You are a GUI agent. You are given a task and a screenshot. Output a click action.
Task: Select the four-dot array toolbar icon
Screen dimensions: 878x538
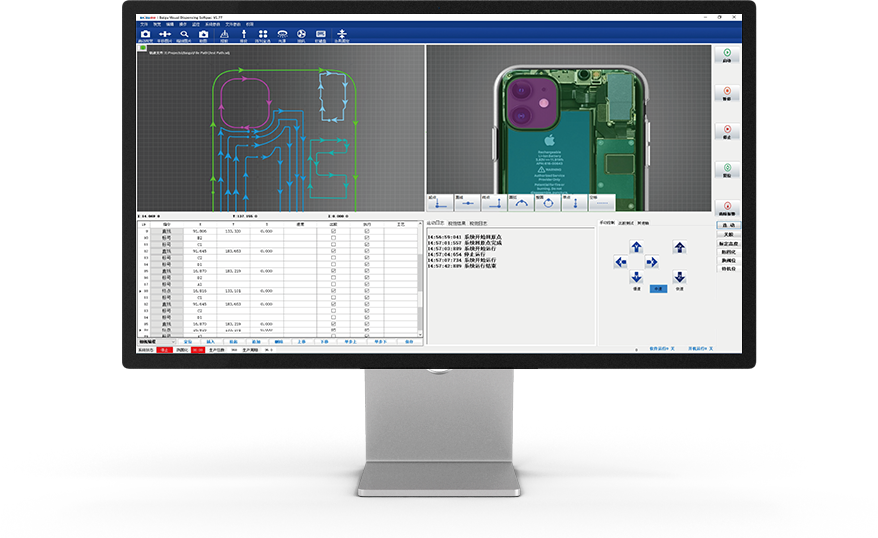coord(263,35)
